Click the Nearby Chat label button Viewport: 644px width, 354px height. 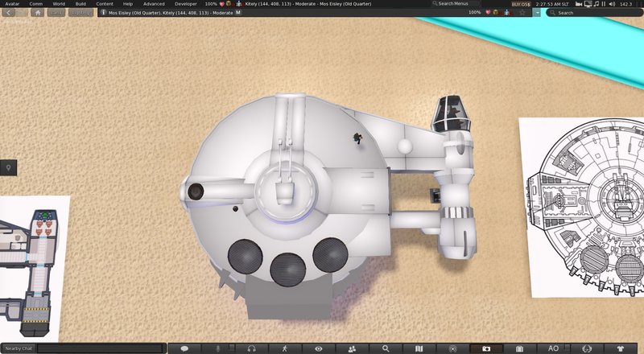[x=19, y=348]
